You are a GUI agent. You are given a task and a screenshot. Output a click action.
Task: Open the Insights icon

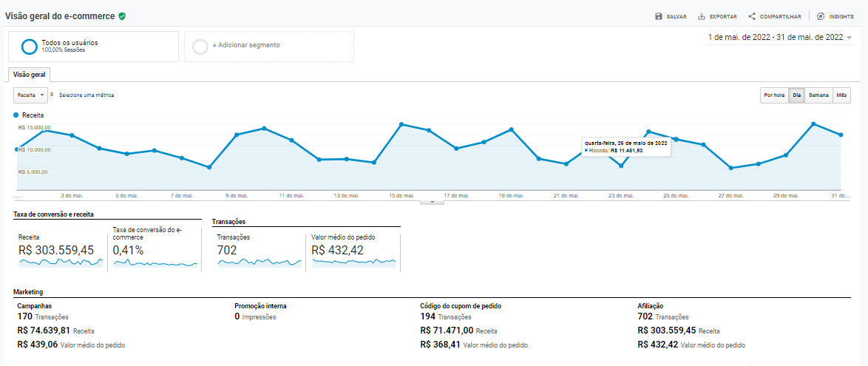821,16
